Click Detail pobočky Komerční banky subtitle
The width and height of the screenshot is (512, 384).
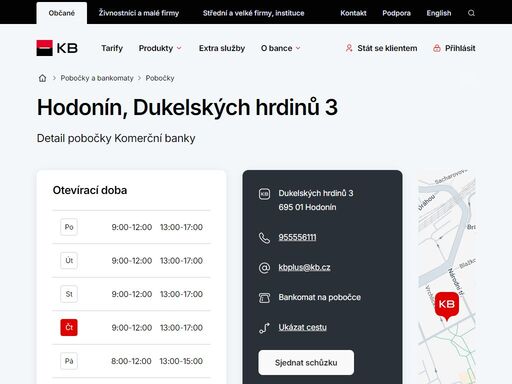pyautogui.click(x=116, y=138)
